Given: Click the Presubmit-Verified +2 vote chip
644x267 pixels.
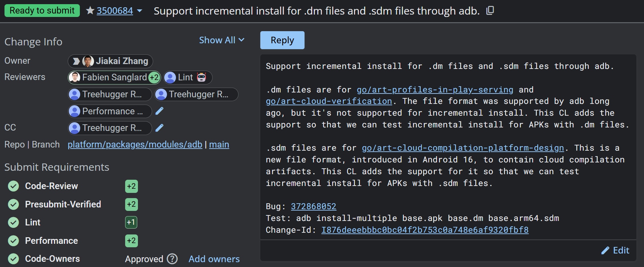Looking at the screenshot, I should point(131,204).
